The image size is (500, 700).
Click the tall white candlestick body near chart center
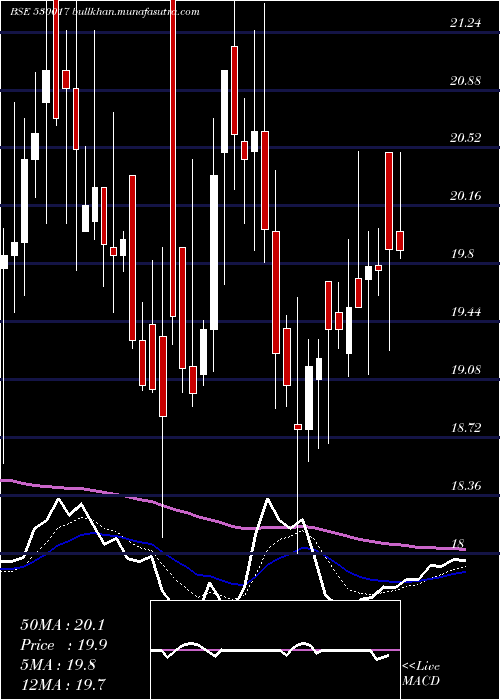click(214, 253)
